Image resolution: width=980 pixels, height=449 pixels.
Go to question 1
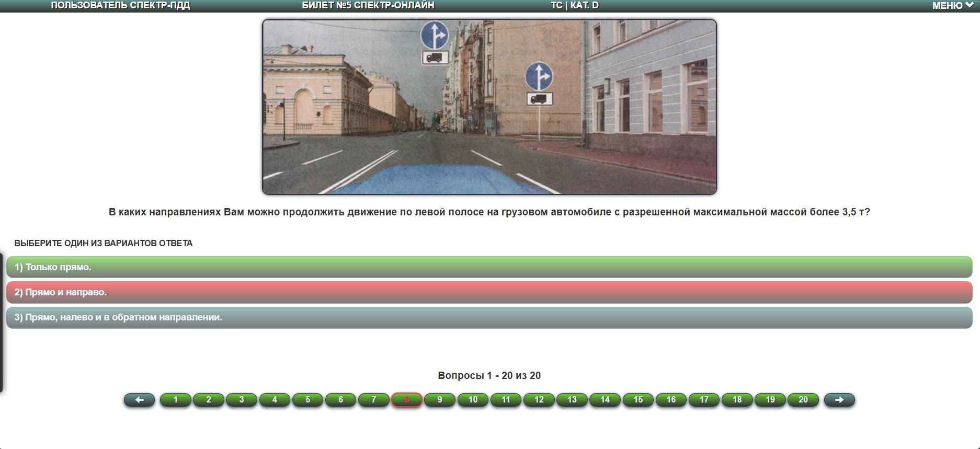175,400
